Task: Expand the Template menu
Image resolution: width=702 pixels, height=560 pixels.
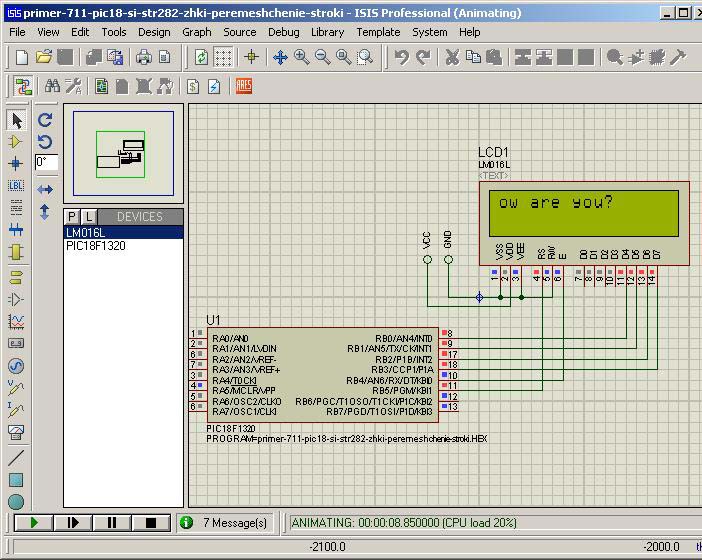Action: [x=378, y=32]
